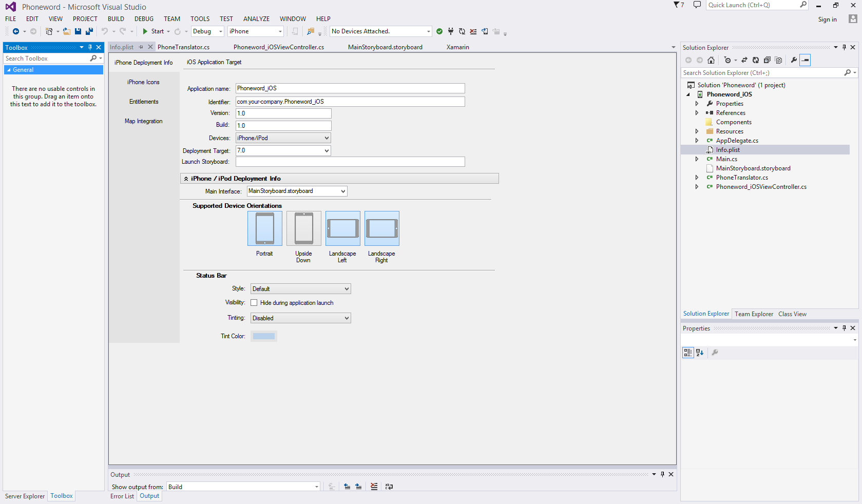Expand the References node in Solution Explorer
This screenshot has width=862, height=504.
pos(697,113)
